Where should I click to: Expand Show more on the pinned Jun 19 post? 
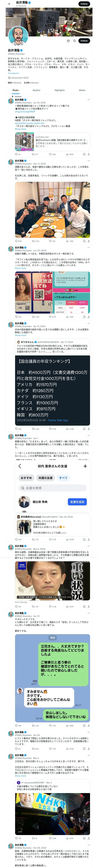(x=20, y=129)
